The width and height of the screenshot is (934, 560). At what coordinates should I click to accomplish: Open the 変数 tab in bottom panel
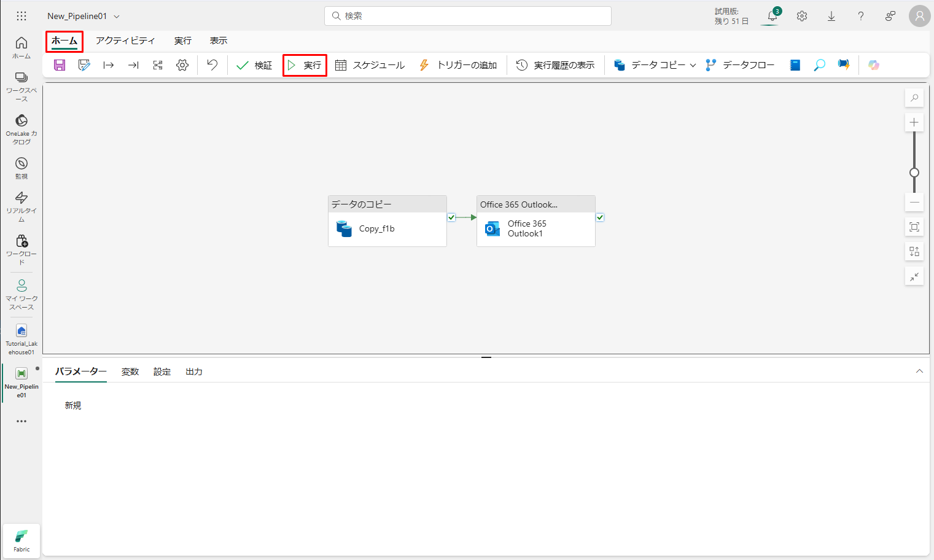130,371
